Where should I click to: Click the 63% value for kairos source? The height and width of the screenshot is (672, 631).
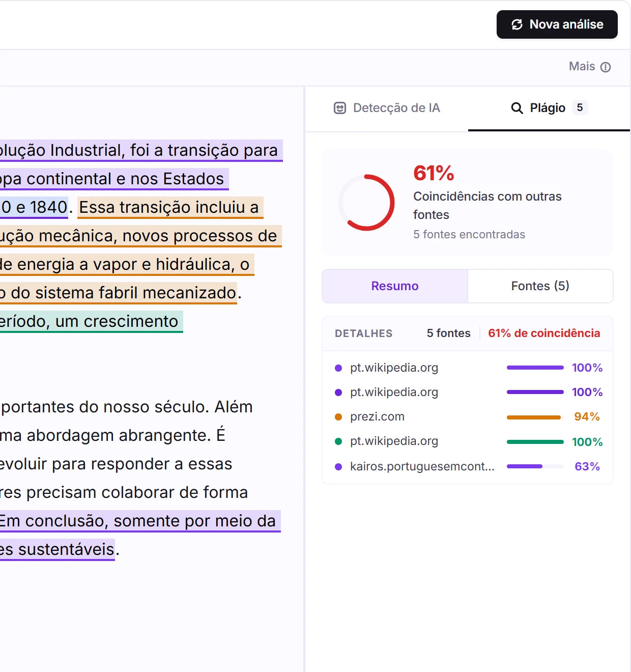pos(587,466)
